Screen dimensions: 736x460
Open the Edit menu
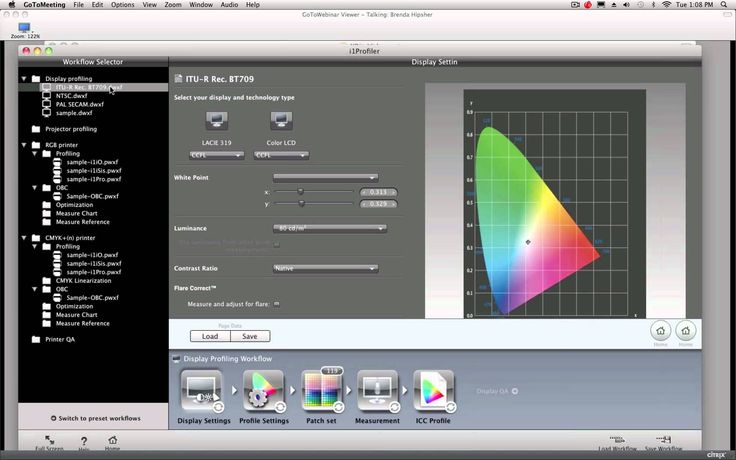tap(97, 5)
